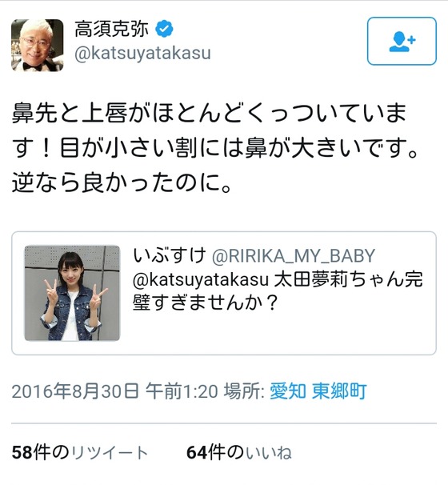Click the @katsuyatakasu mention inside the quoted tweet
448x485 pixels.
[x=201, y=279]
